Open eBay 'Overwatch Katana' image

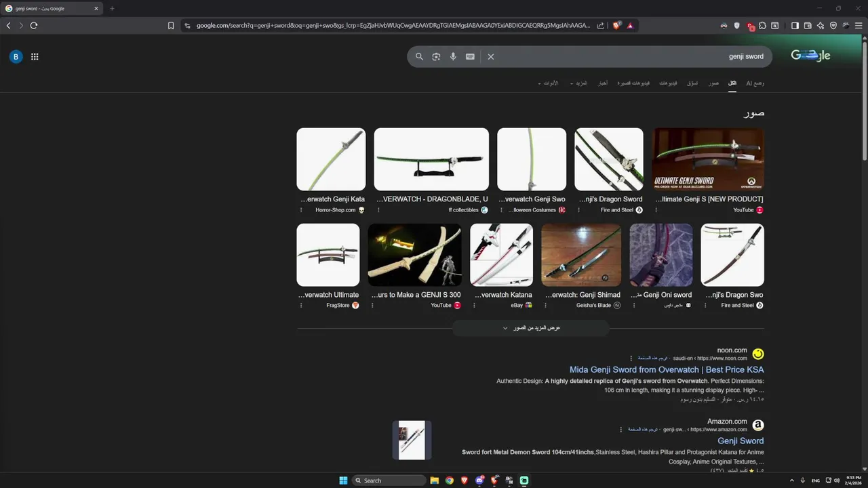501,255
